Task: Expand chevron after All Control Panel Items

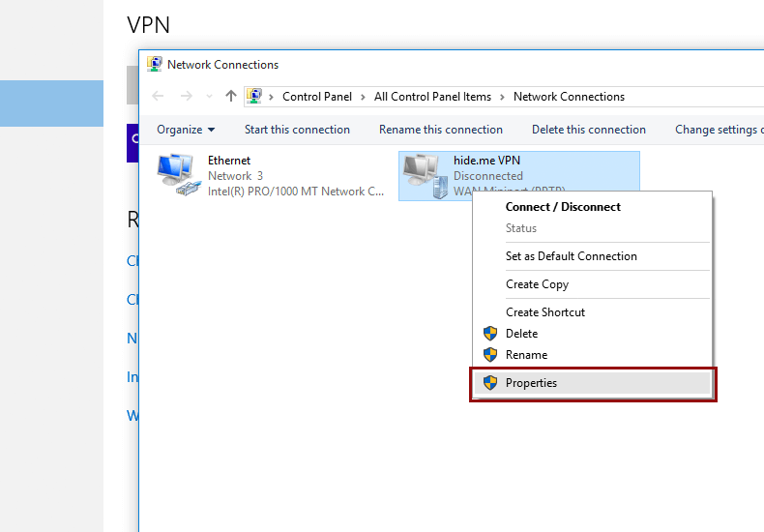Action: click(502, 97)
